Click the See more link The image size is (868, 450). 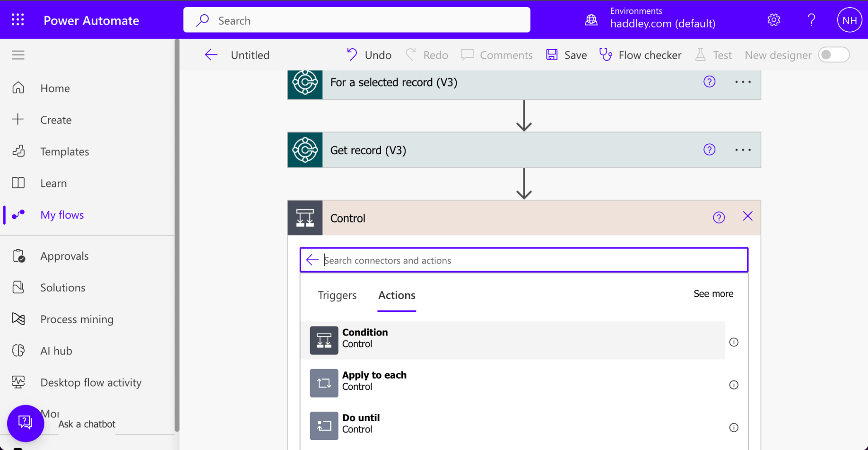(x=713, y=294)
